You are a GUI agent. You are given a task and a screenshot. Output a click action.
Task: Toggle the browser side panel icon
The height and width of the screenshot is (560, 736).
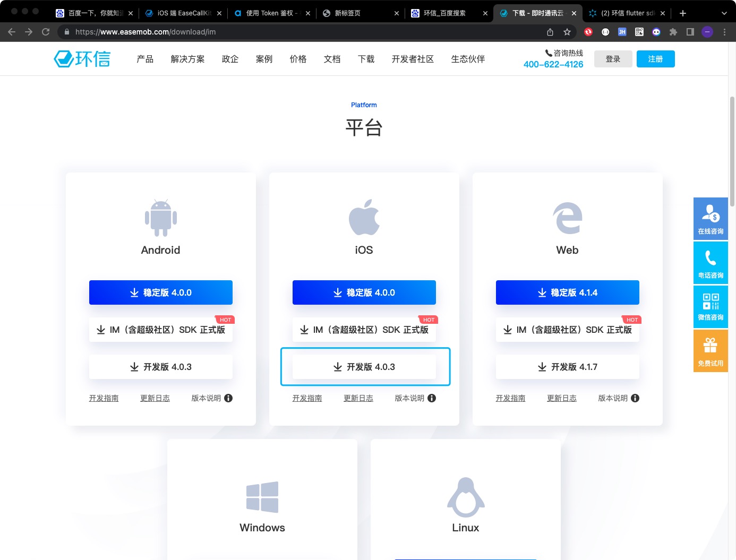[x=690, y=32]
